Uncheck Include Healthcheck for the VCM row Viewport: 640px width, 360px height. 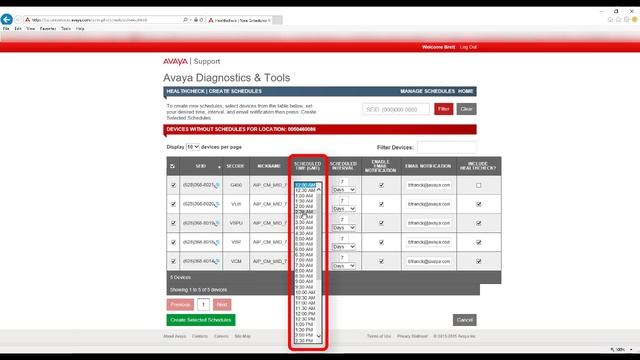tap(479, 261)
